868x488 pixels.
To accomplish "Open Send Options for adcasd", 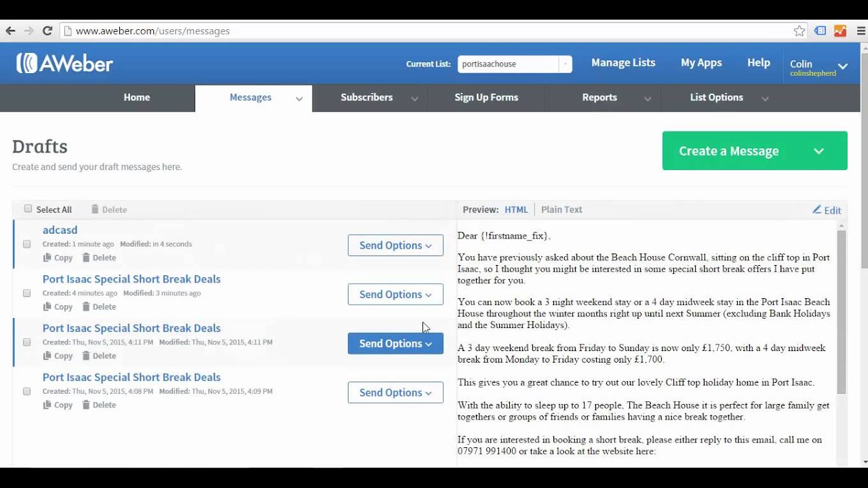I will (x=395, y=245).
